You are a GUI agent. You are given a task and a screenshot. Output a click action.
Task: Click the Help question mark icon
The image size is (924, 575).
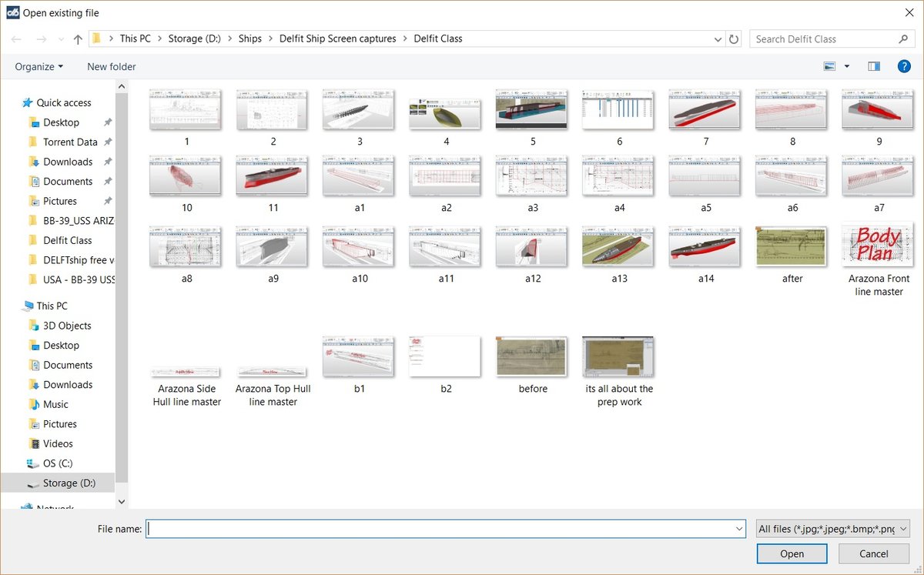point(904,67)
